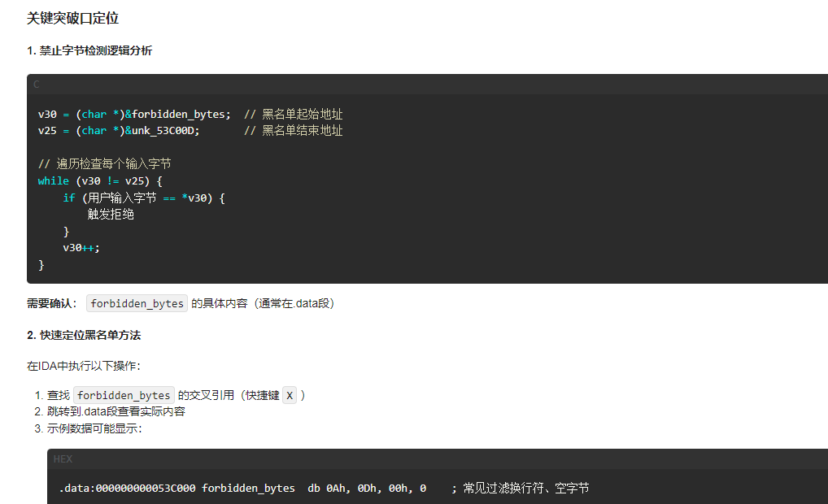This screenshot has width=828, height=504.
Task: Click the if (用户输入字节 == *v30) line
Action: 144,198
